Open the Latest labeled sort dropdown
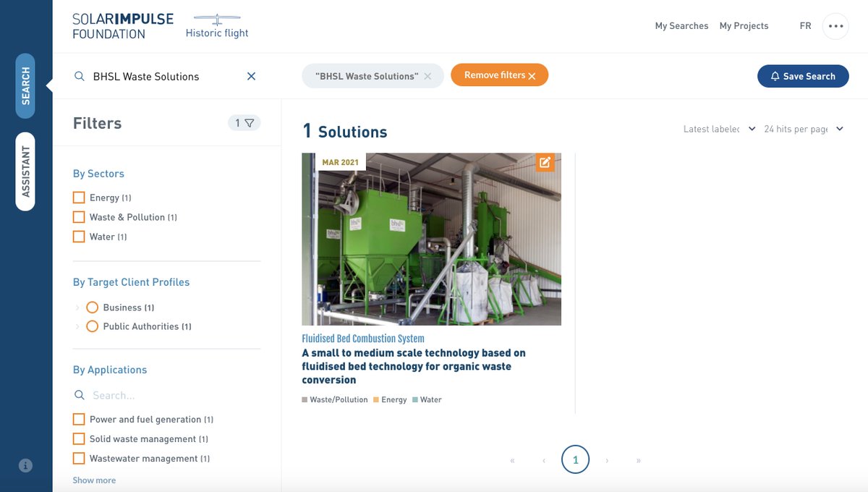Screen dimensions: 868x492 [x=718, y=128]
